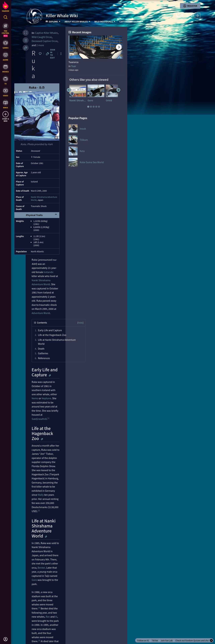
Task: Open the Video section icon
Action: (6, 90)
